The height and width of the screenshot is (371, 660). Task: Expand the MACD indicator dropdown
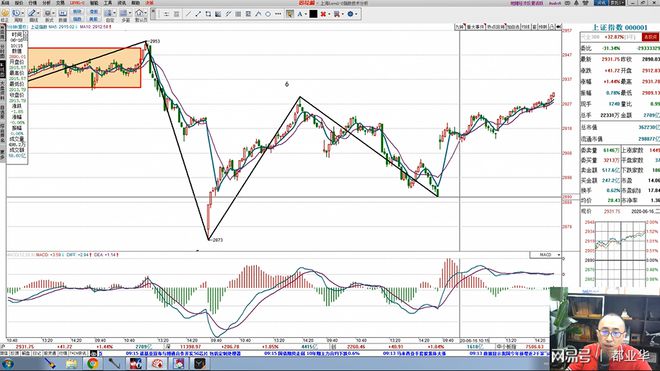pyautogui.click(x=545, y=255)
